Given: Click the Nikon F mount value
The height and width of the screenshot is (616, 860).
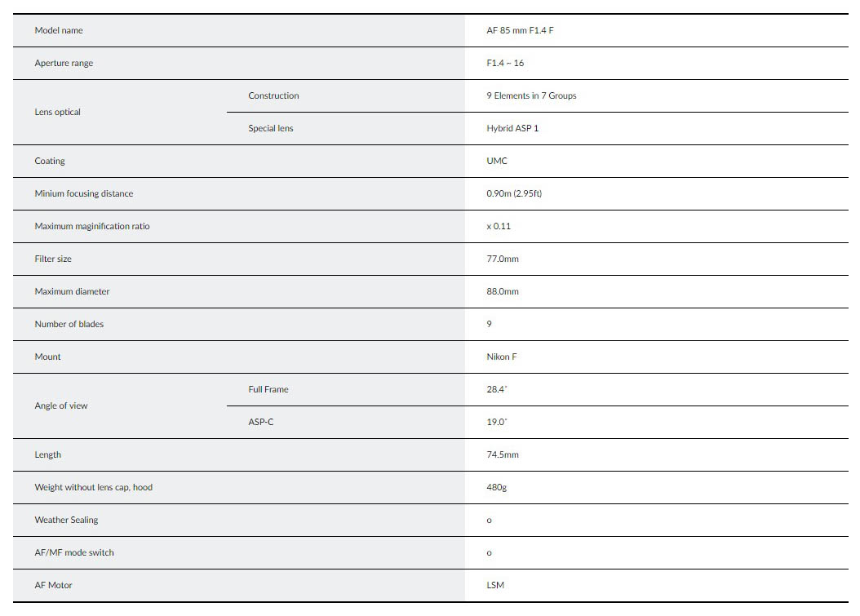Looking at the screenshot, I should [x=502, y=357].
